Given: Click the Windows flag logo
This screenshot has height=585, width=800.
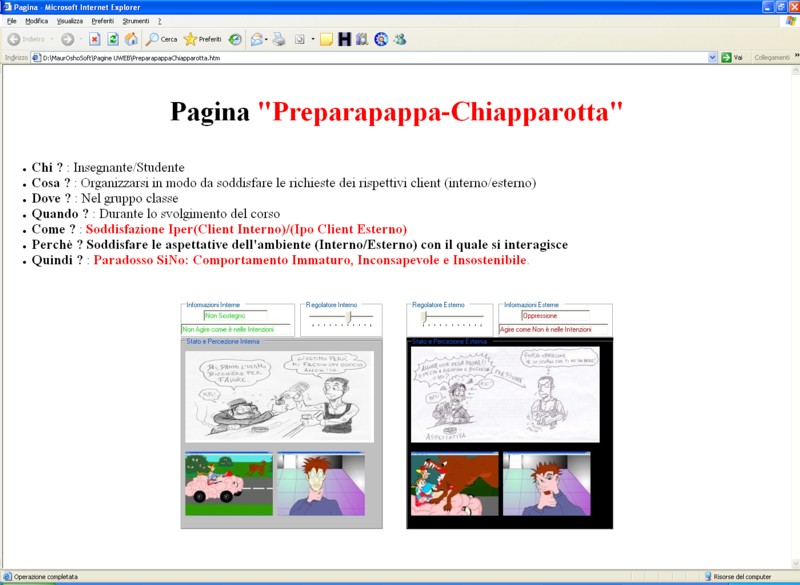Looking at the screenshot, I should (790, 21).
